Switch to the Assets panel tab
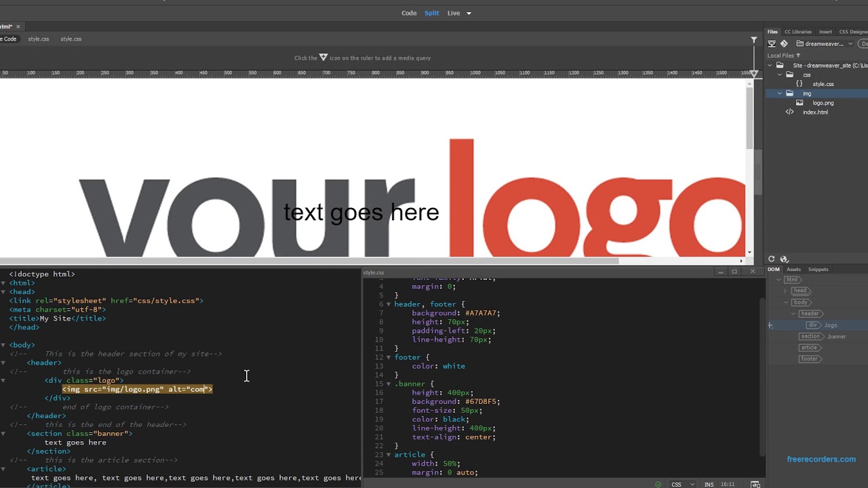 [x=793, y=269]
